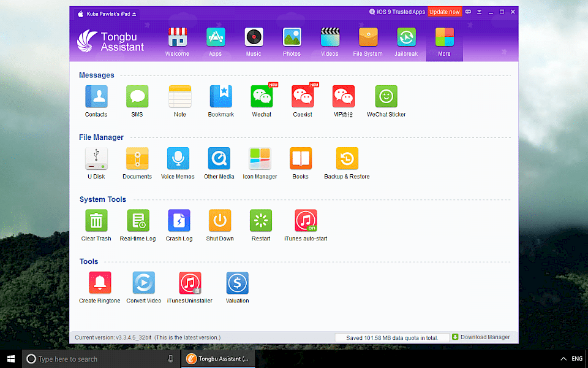Switch to the Music tab
The width and height of the screenshot is (588, 368).
point(254,42)
